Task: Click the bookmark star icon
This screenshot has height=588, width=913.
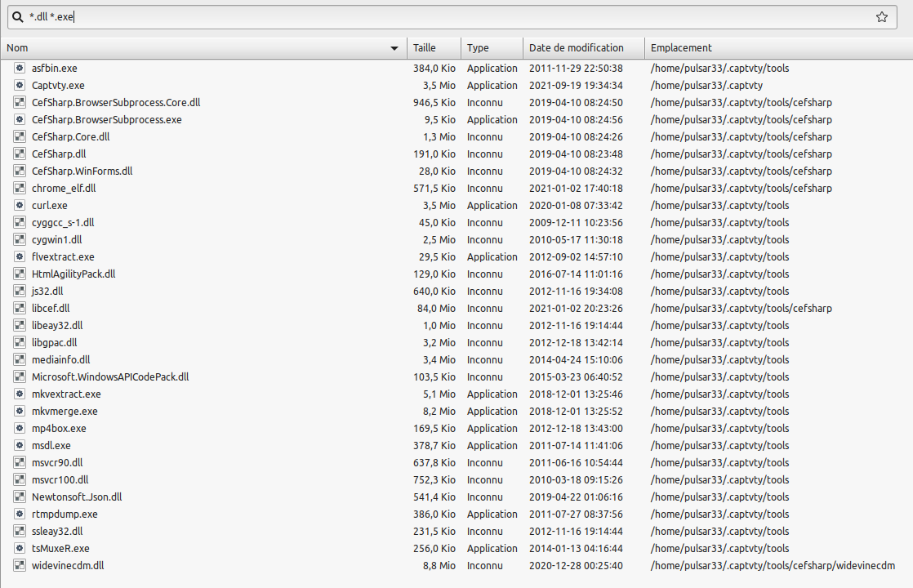Action: tap(881, 17)
